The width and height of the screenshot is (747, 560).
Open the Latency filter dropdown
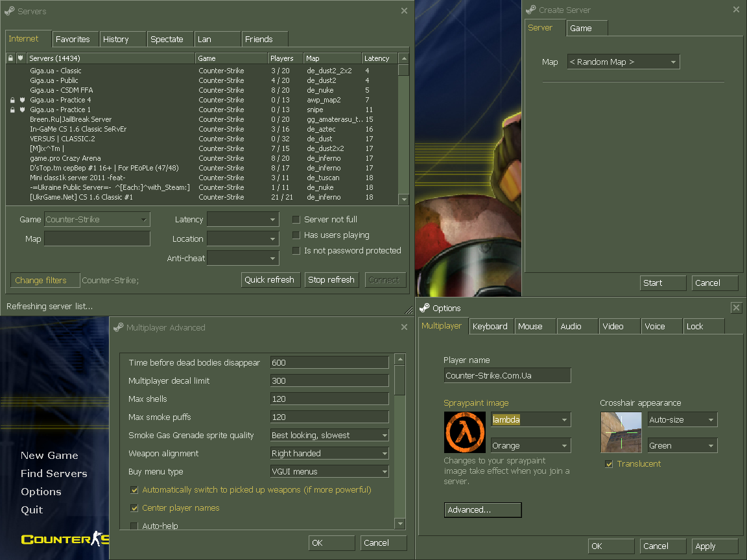pyautogui.click(x=243, y=220)
